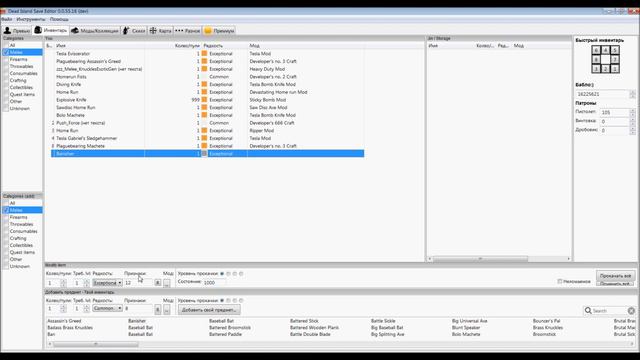
Task: Click the small button next to Признаки value 8
Action: [x=158, y=310]
